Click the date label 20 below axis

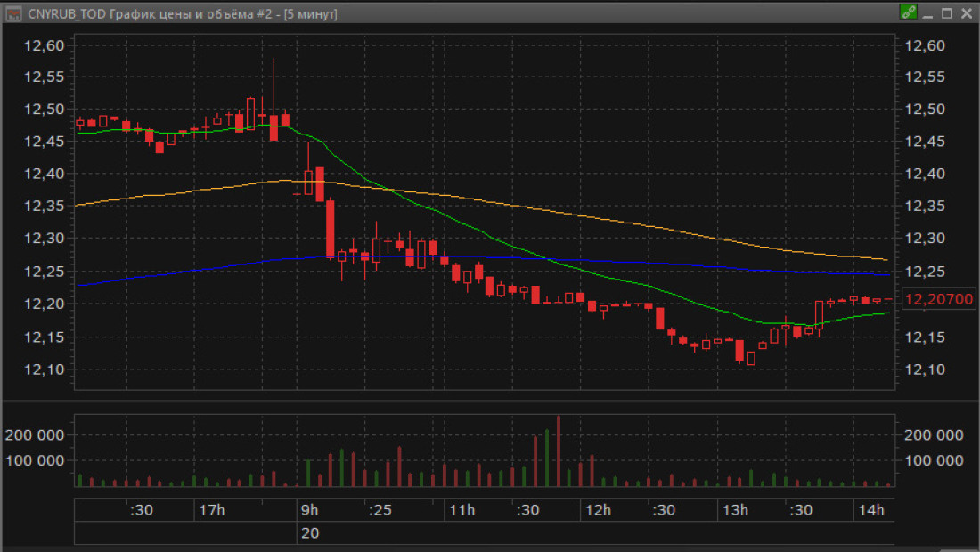[310, 533]
